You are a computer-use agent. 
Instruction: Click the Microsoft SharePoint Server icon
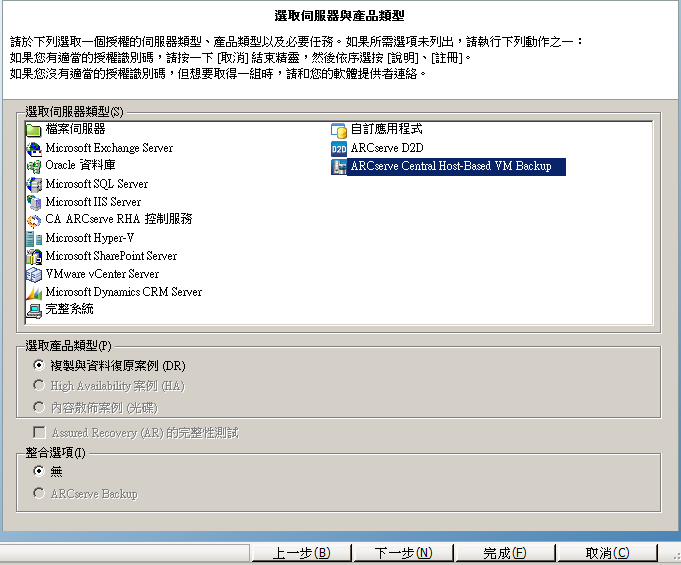click(34, 256)
